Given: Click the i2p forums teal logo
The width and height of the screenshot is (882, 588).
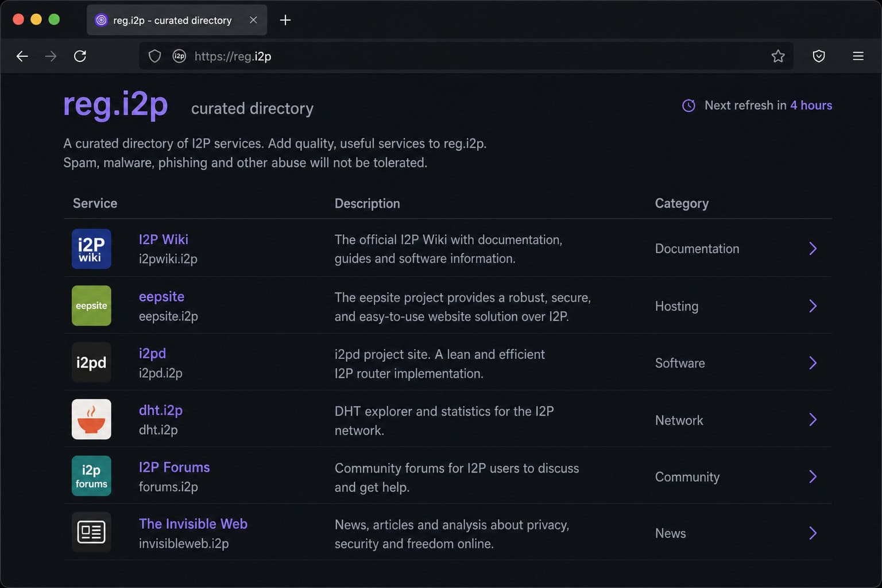Looking at the screenshot, I should tap(91, 476).
